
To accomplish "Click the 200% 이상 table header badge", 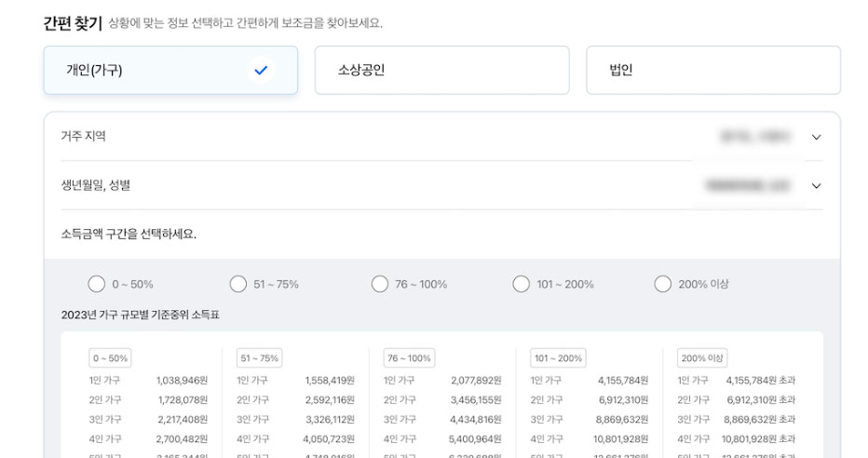I will pos(702,357).
